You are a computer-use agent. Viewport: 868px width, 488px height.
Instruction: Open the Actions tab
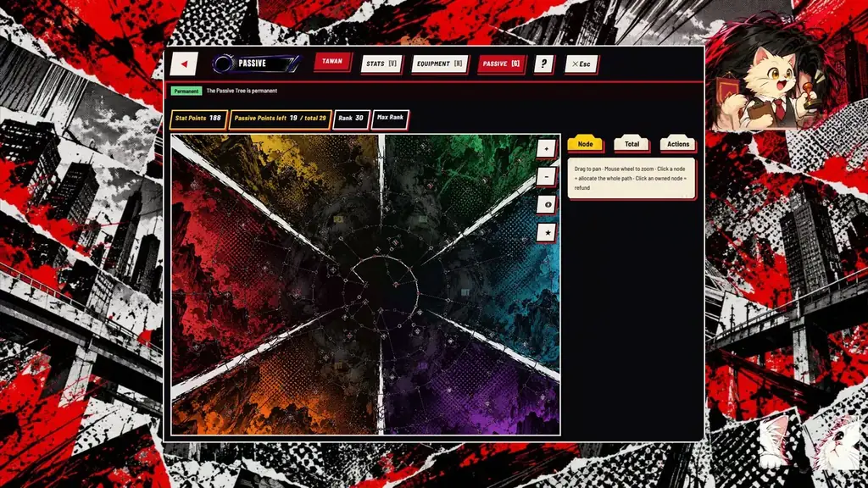point(678,144)
